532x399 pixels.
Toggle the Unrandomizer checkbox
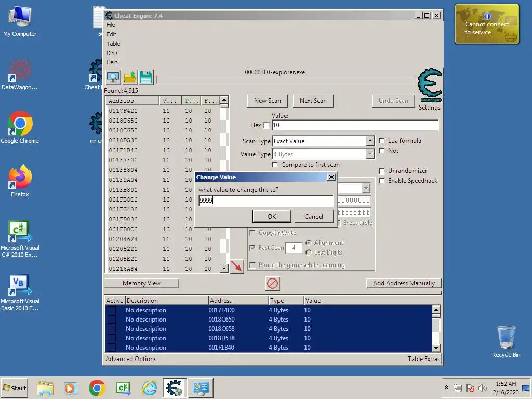[x=382, y=171]
